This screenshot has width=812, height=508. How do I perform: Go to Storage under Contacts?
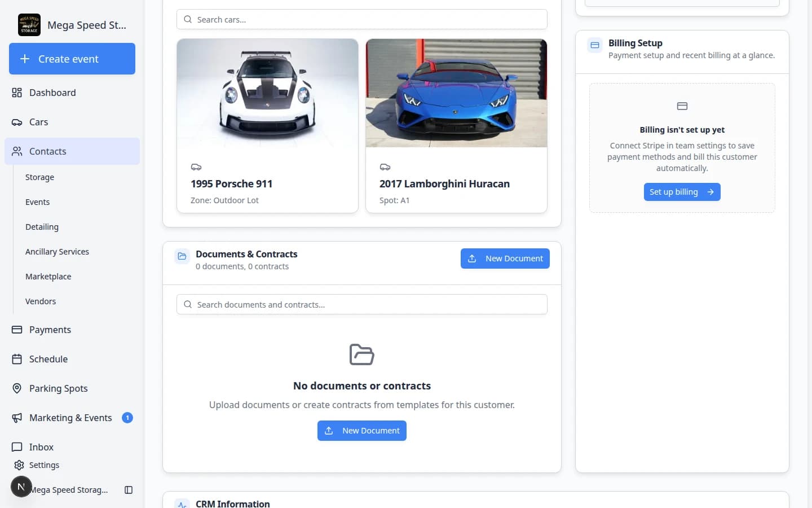point(39,177)
